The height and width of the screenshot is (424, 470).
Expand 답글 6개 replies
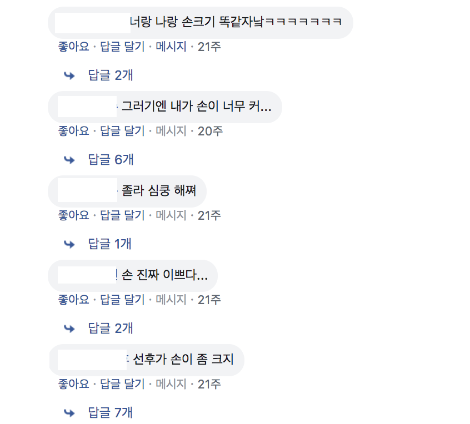tap(111, 160)
